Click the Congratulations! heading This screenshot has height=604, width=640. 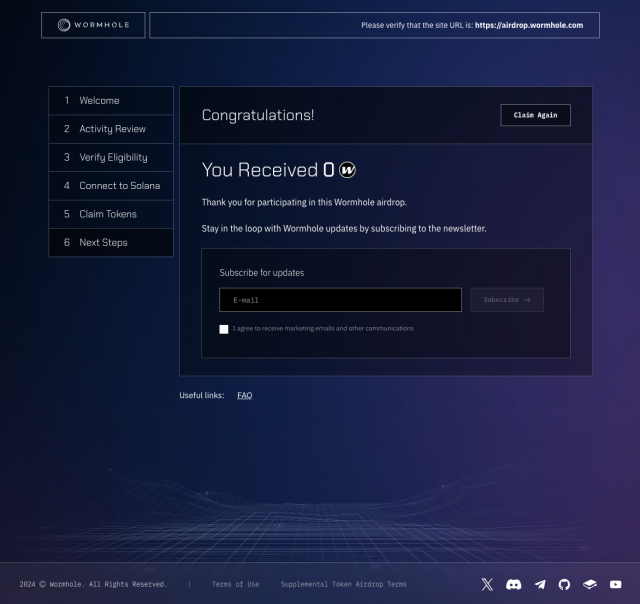[258, 115]
